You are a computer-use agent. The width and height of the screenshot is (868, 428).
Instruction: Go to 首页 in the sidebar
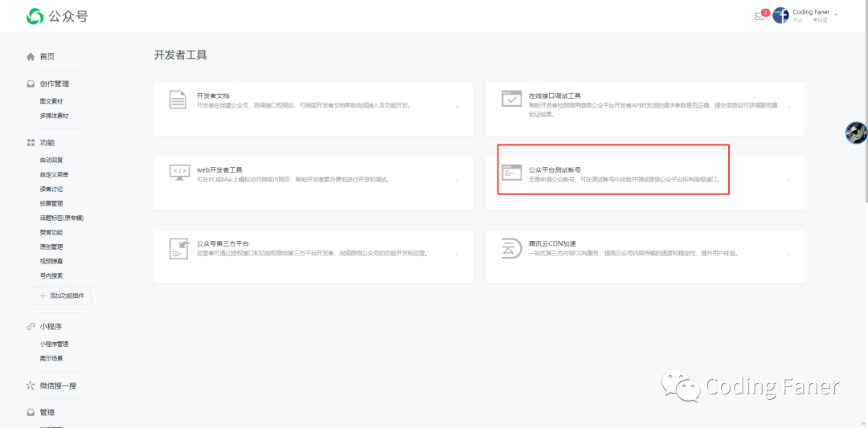(47, 56)
